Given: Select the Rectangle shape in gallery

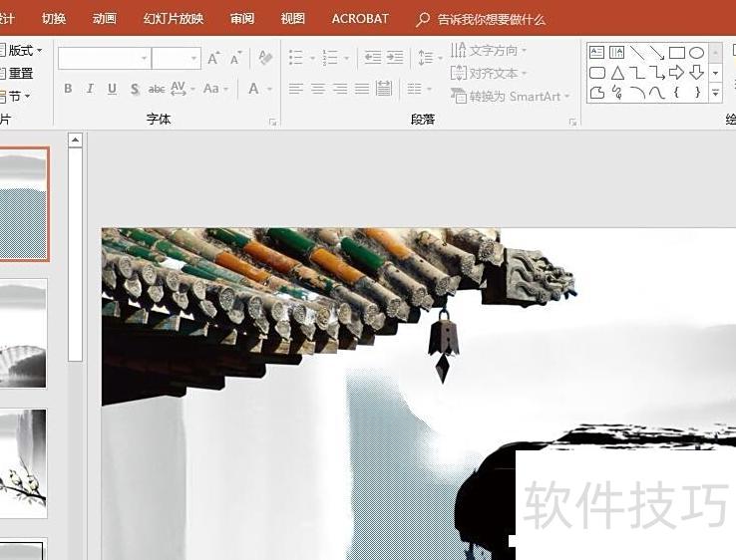Looking at the screenshot, I should [676, 52].
